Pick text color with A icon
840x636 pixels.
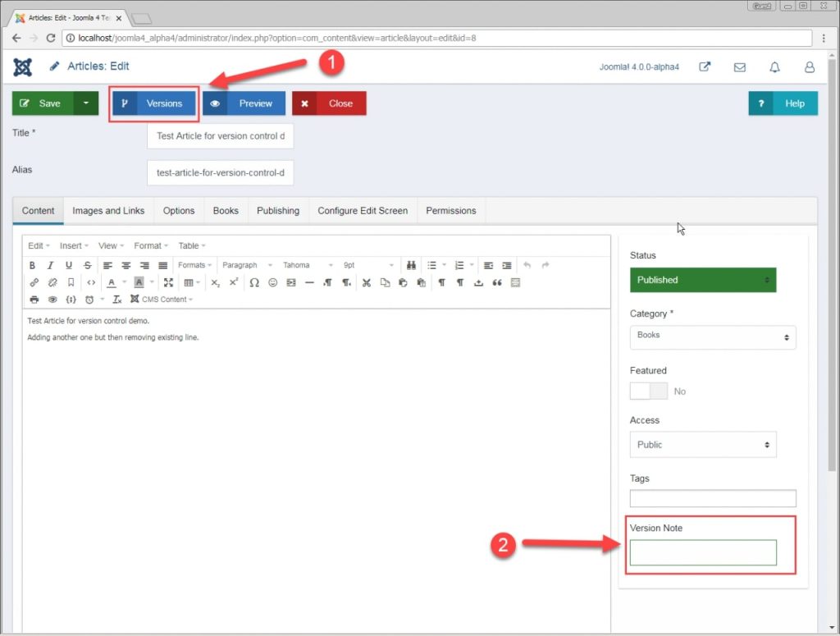pos(112,282)
